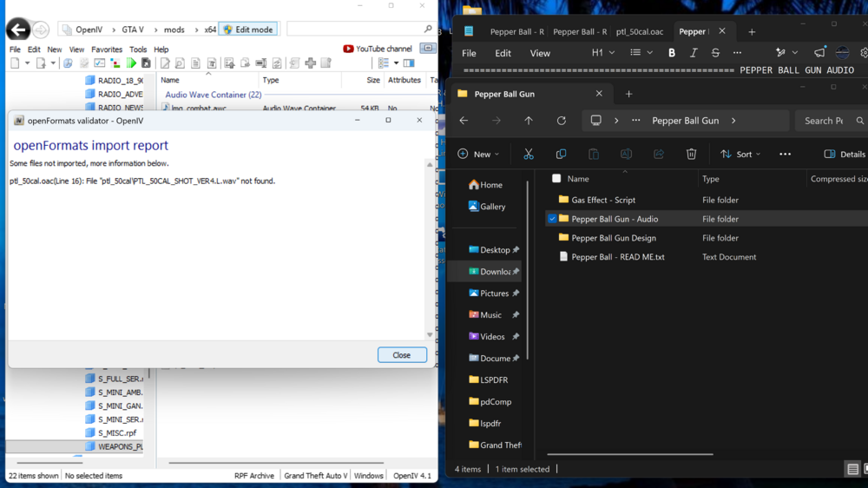Viewport: 868px width, 488px height.
Task: Click Copy icon in Explorer toolbar
Action: point(561,154)
